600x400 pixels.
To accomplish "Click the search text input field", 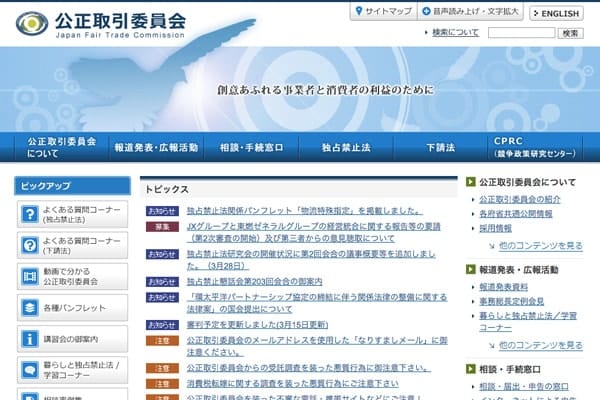I will point(520,33).
